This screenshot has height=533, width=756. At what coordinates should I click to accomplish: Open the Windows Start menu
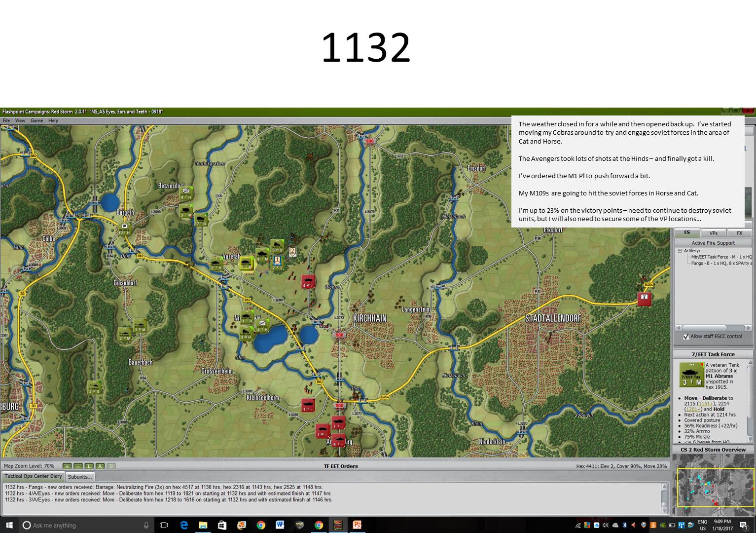(x=9, y=525)
